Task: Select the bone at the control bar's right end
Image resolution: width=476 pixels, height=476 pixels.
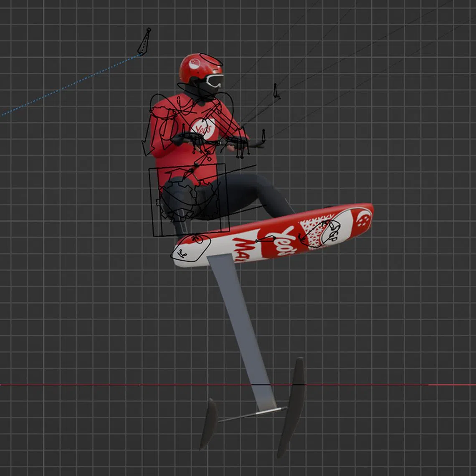Action: [263, 136]
